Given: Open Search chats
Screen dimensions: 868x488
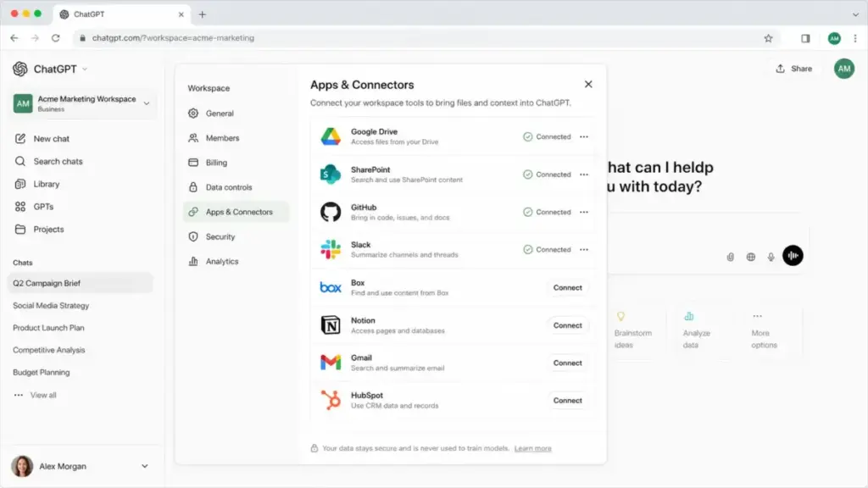Looking at the screenshot, I should tap(48, 162).
